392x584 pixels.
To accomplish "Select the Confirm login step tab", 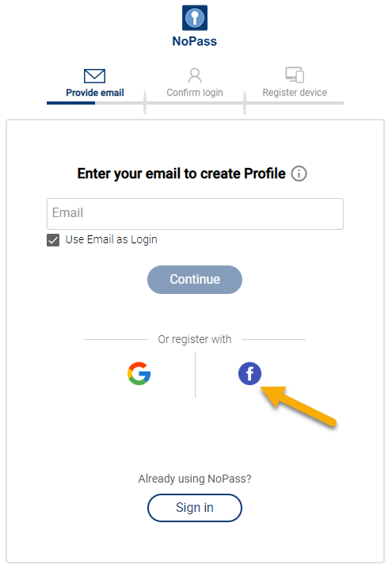I will [x=195, y=93].
